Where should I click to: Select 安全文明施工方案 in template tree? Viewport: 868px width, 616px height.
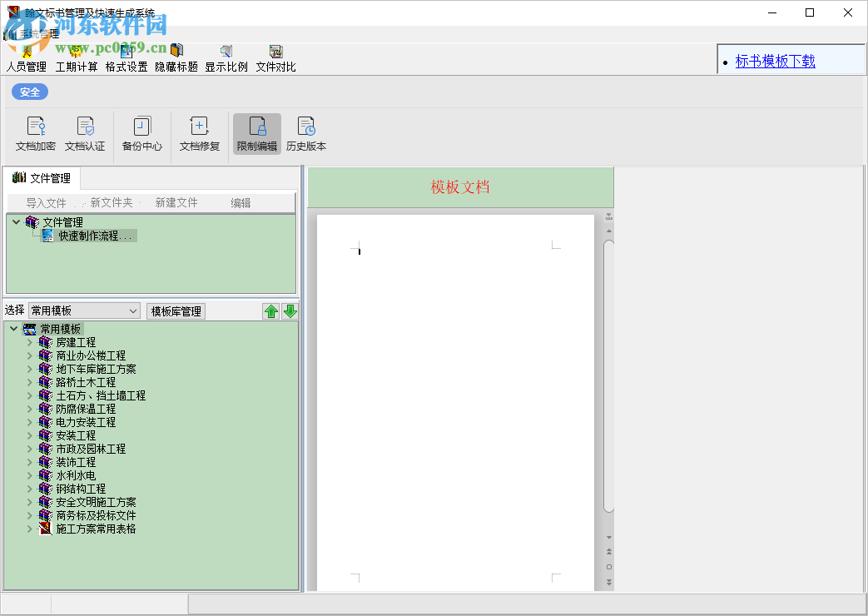[x=96, y=502]
